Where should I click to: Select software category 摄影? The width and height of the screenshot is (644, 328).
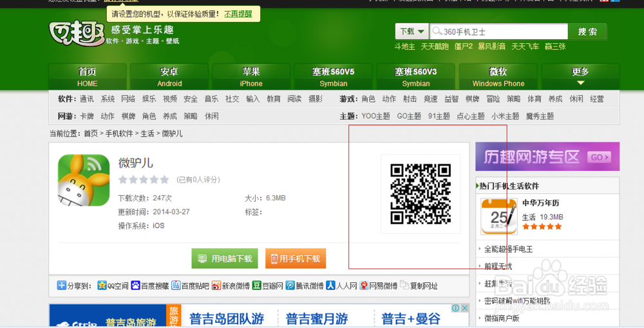pos(316,99)
